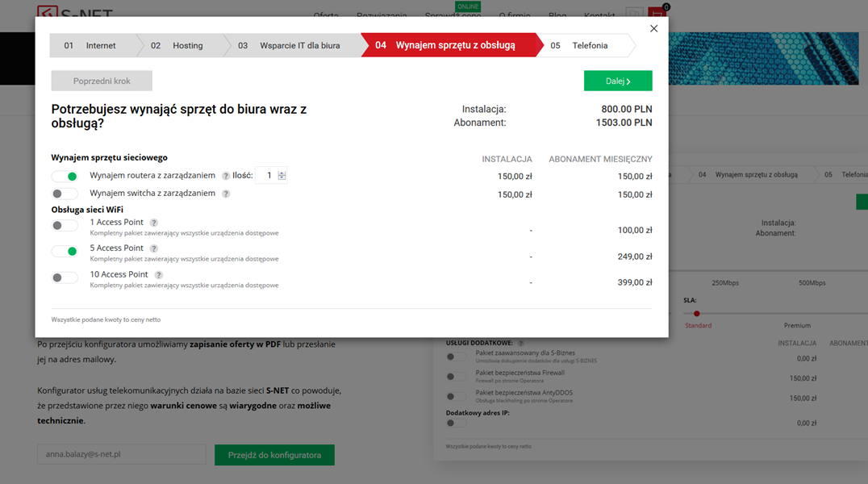Select the Premium SLA label

tap(797, 326)
